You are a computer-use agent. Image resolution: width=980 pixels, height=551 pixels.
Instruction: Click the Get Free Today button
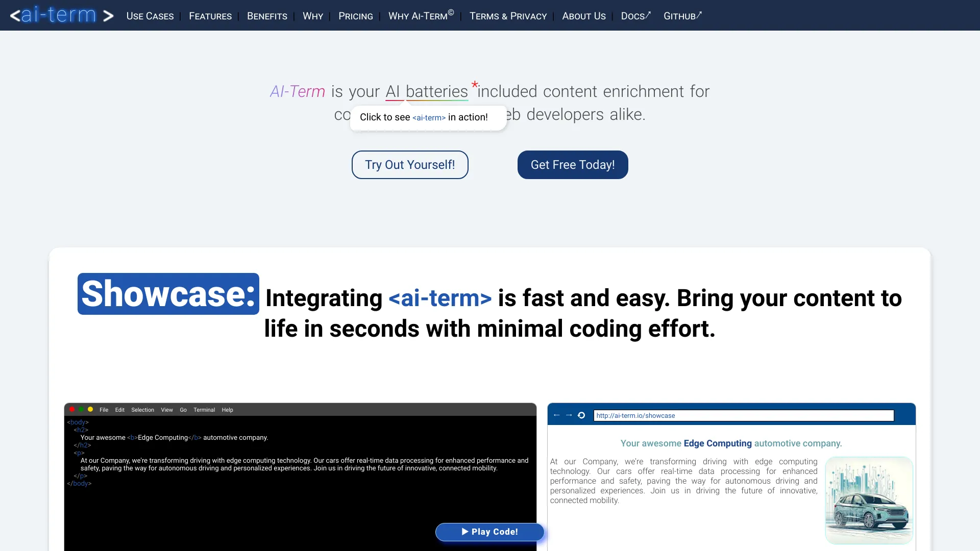(573, 164)
